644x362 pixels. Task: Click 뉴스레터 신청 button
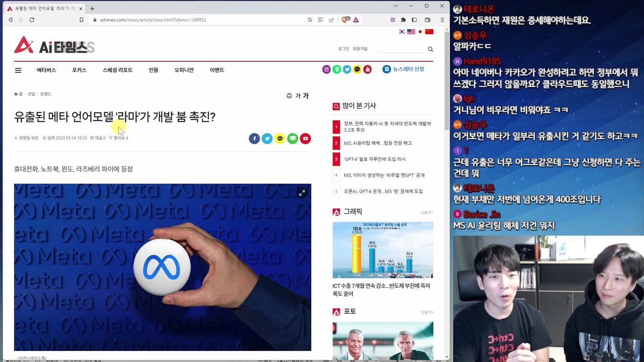(x=403, y=69)
